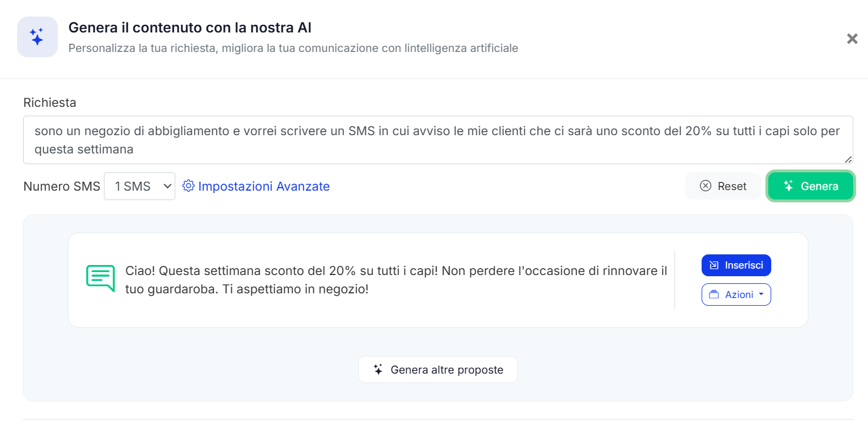This screenshot has height=422, width=868.
Task: Open Impostazioni Avanzate
Action: (264, 186)
